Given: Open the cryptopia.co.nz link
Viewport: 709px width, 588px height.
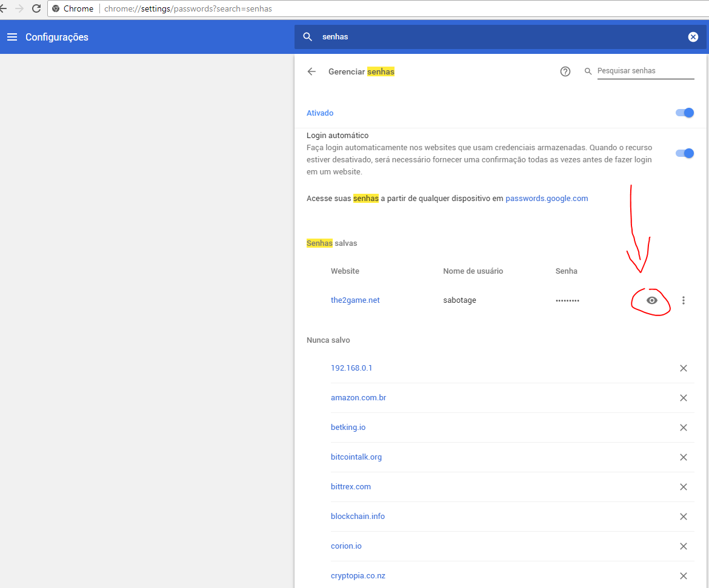Looking at the screenshot, I should [358, 576].
